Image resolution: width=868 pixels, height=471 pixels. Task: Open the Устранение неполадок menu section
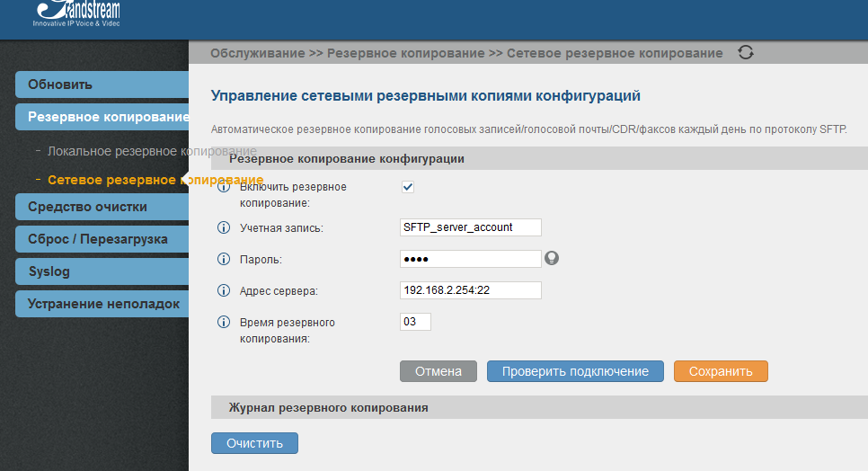tap(102, 304)
